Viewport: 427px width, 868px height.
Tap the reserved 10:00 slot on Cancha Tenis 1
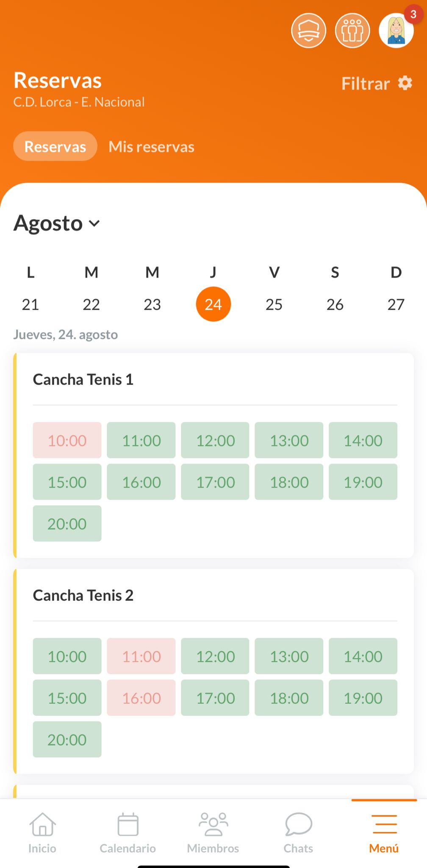coord(67,440)
